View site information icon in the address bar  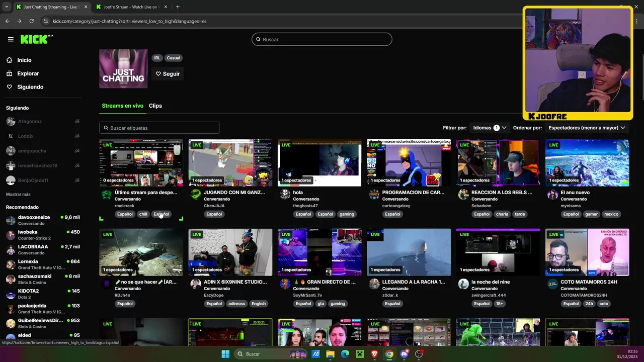[x=46, y=21]
